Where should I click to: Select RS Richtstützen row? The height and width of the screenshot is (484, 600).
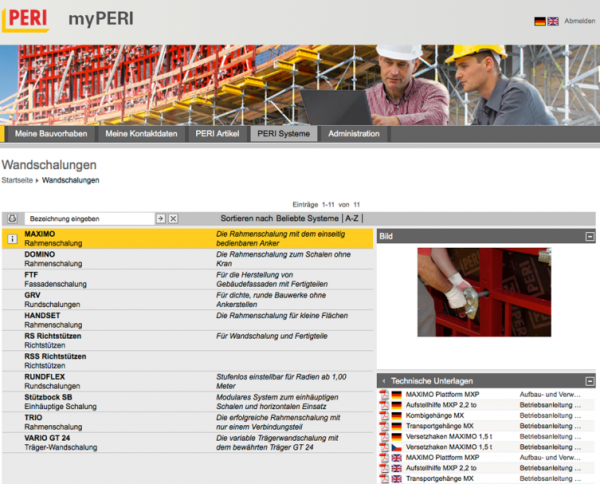pos(188,341)
